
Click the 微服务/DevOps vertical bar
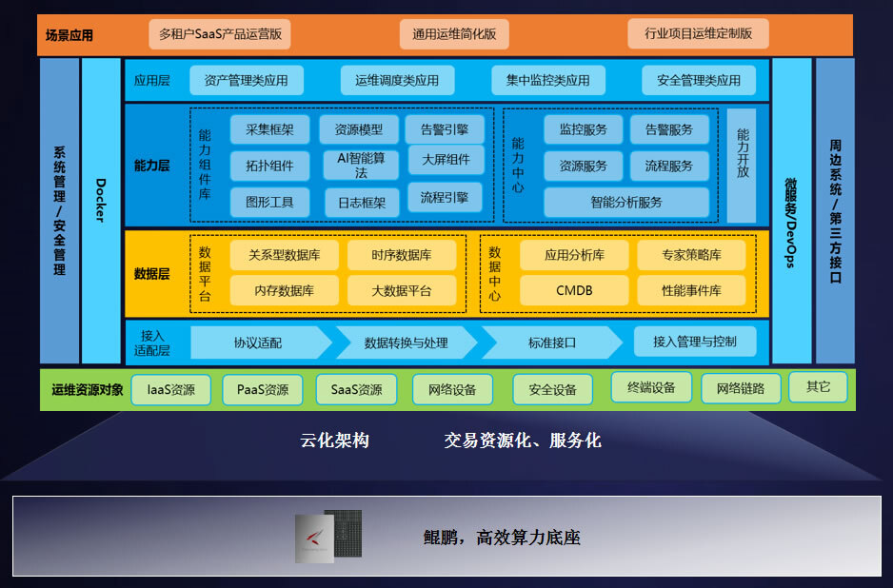tap(792, 210)
